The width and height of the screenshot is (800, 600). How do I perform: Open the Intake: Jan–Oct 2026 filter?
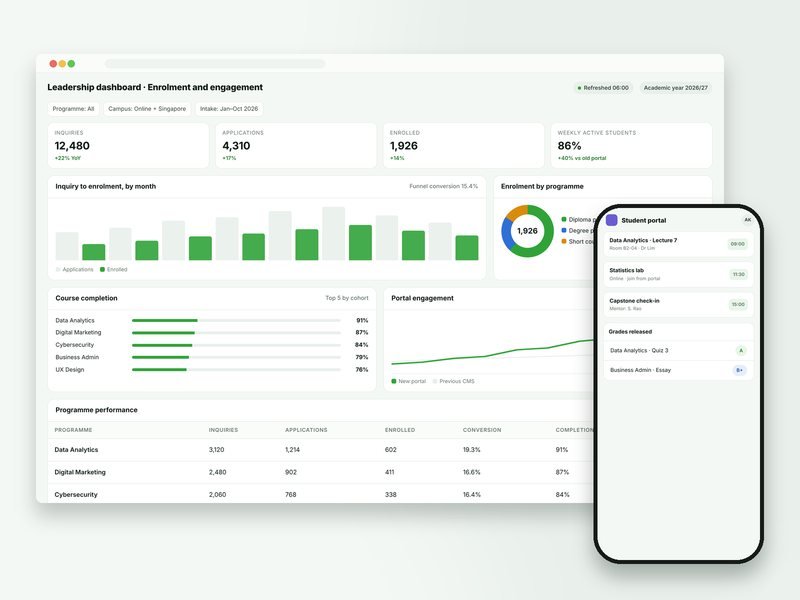[x=229, y=109]
